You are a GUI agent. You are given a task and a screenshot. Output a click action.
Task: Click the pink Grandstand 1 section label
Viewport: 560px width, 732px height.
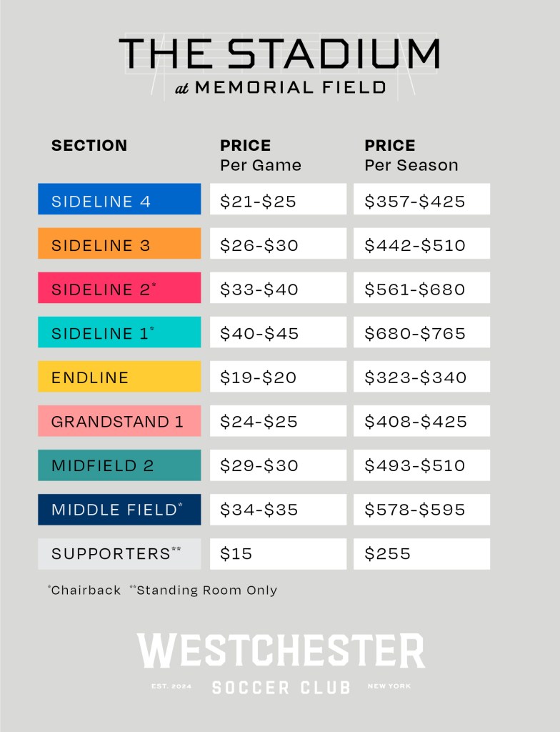pos(119,420)
